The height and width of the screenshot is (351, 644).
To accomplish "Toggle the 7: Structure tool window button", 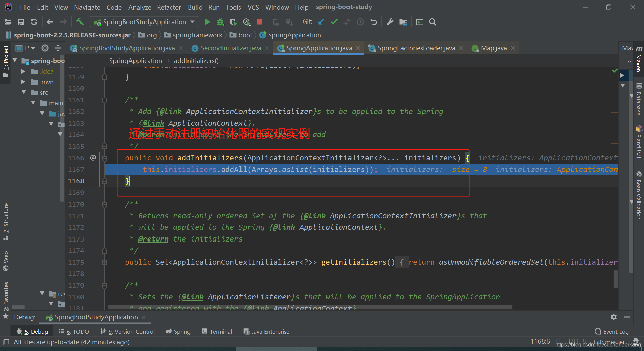I will (x=6, y=222).
